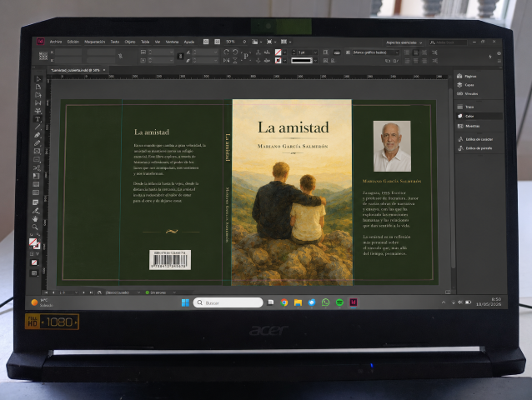Select the Zoom tool magnifier
The height and width of the screenshot is (400, 532).
35,227
